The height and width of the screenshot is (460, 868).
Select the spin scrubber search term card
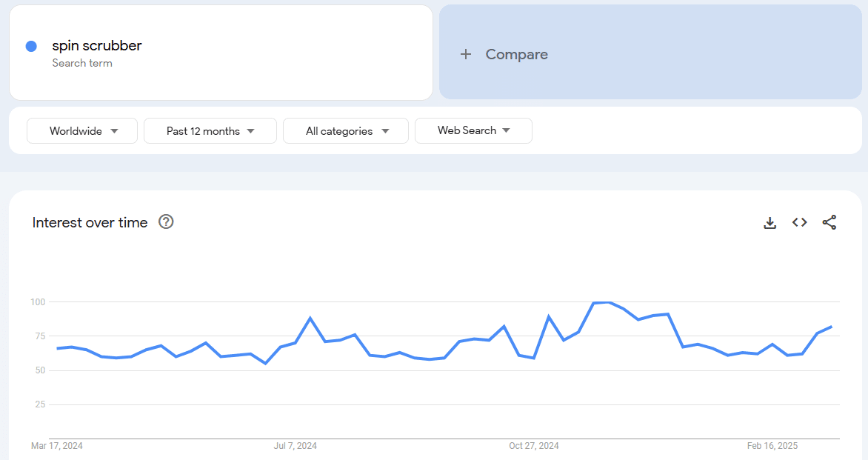tap(221, 52)
